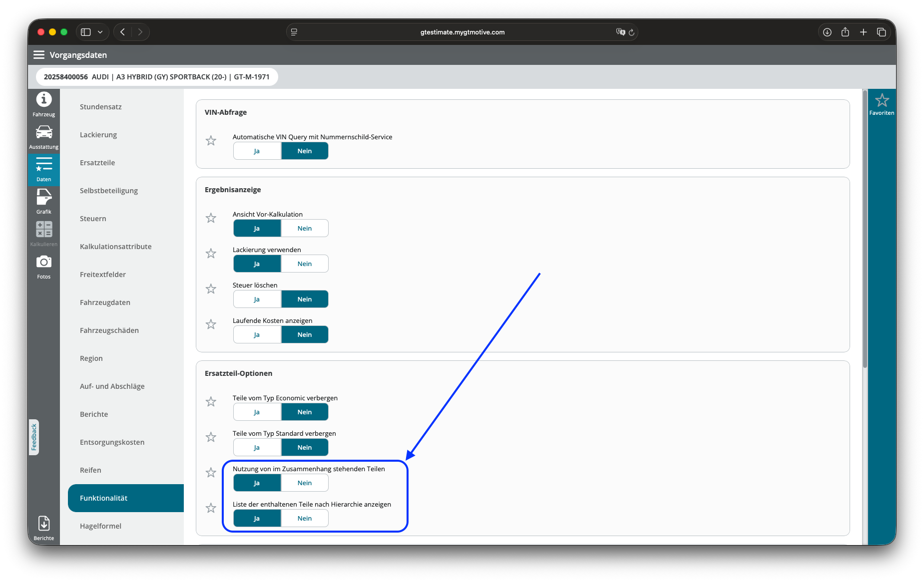Set Steuer löschen to Ja
Screen dimensions: 924x582
pos(257,299)
